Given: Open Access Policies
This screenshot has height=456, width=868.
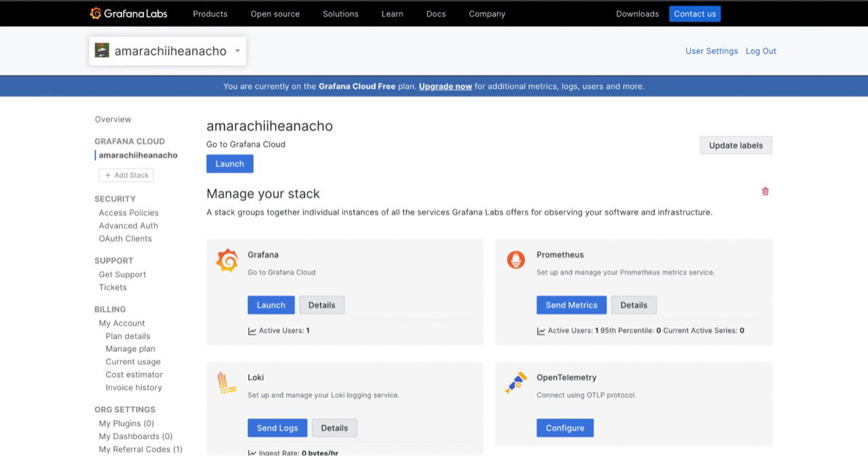Looking at the screenshot, I should (128, 212).
